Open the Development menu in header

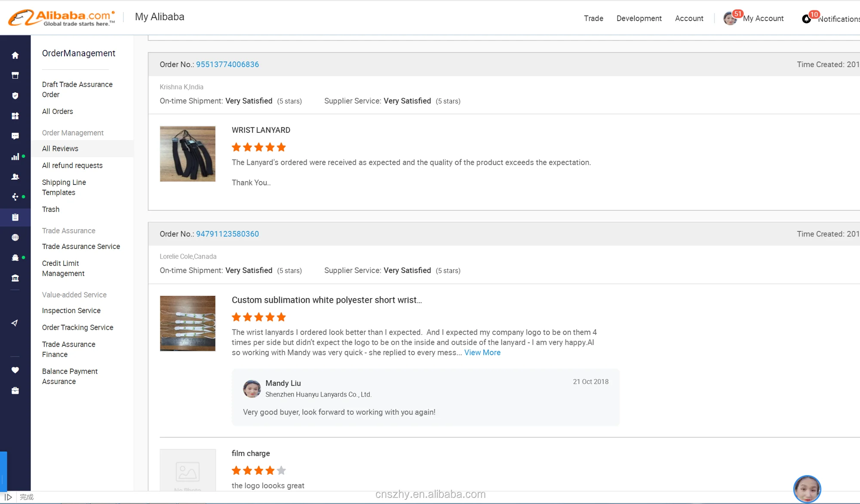point(639,18)
